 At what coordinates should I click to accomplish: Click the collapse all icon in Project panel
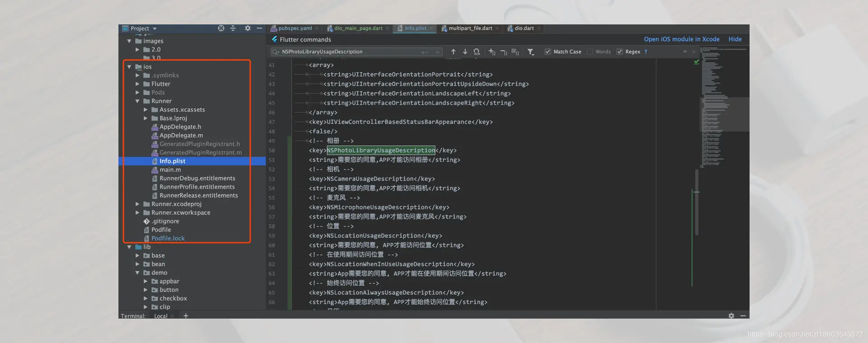point(233,28)
